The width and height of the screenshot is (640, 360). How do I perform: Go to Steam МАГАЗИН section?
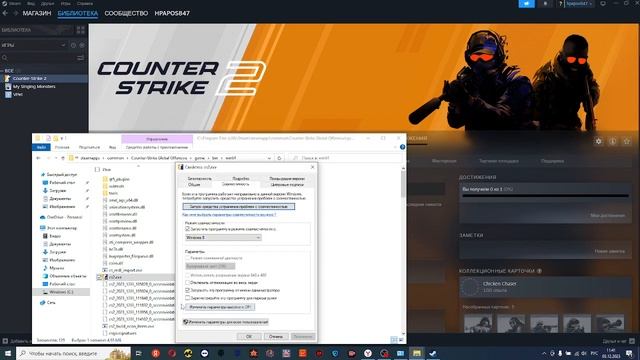37,13
